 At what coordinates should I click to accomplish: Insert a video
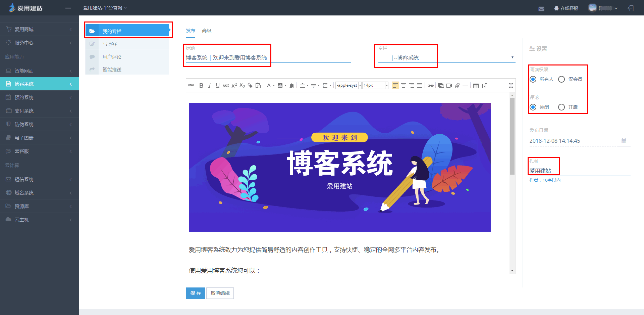pos(449,86)
